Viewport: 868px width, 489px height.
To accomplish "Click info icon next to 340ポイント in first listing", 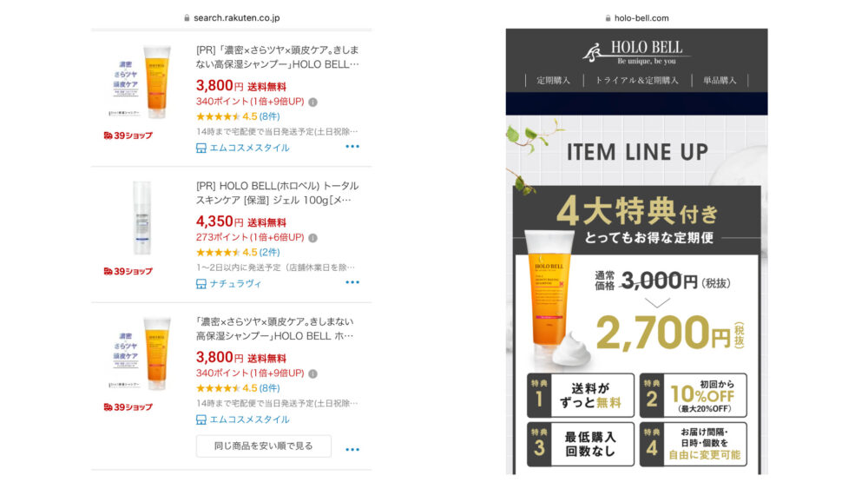I will tap(312, 102).
